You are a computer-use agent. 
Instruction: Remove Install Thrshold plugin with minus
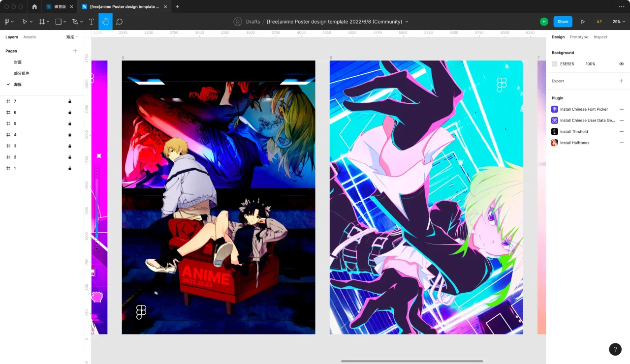[621, 131]
